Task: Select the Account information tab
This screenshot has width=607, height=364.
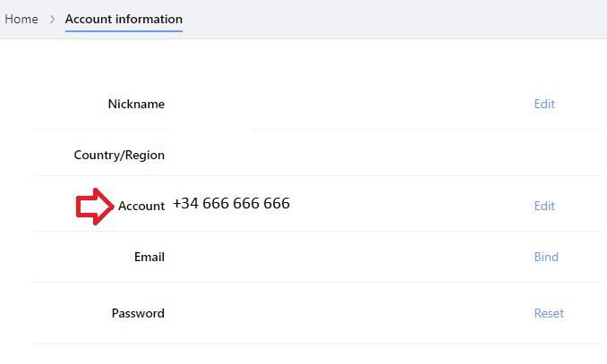Action: (x=124, y=19)
